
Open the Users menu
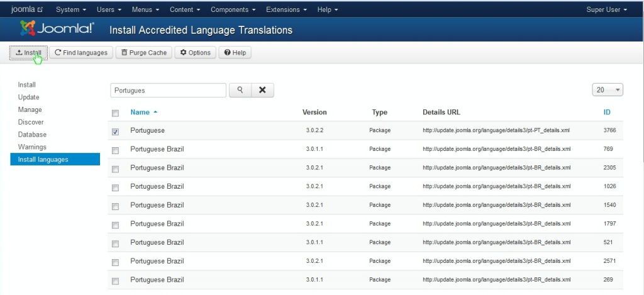109,9
